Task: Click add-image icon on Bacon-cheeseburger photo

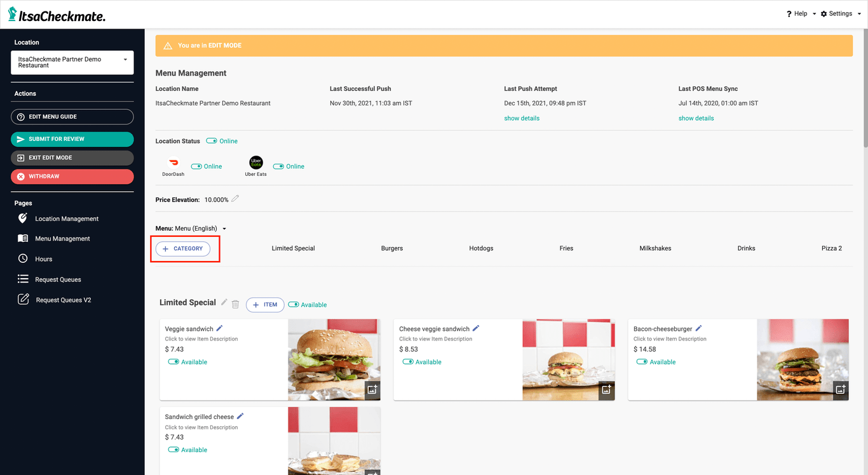Action: click(840, 389)
